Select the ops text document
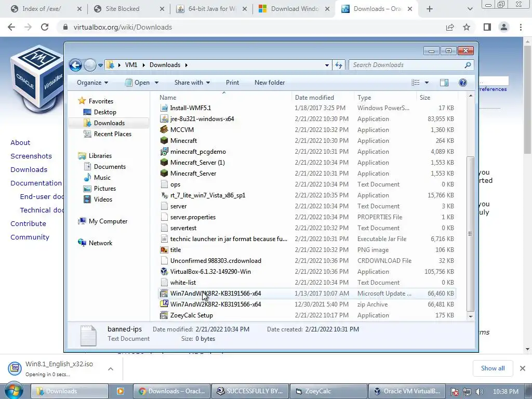 pos(175,184)
